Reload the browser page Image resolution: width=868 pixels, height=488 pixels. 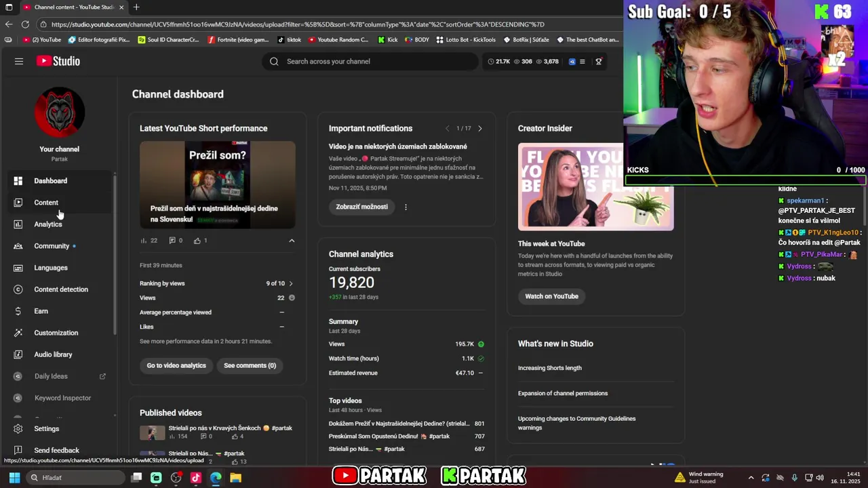tap(25, 24)
